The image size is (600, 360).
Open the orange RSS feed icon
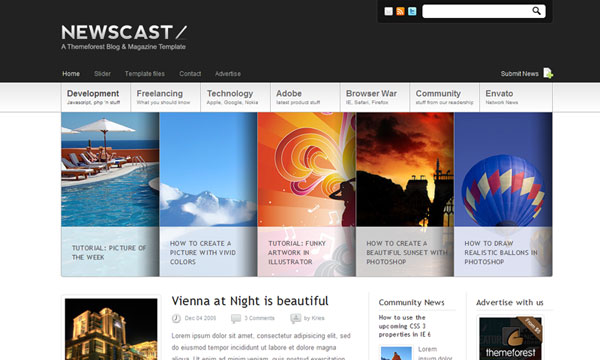(400, 11)
